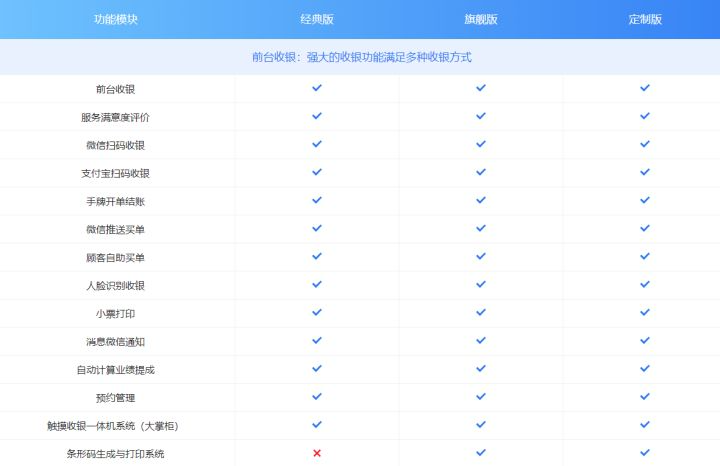The width and height of the screenshot is (720, 466).
Task: Click the 经典版 checkmark for 小票打印
Action: tap(317, 312)
